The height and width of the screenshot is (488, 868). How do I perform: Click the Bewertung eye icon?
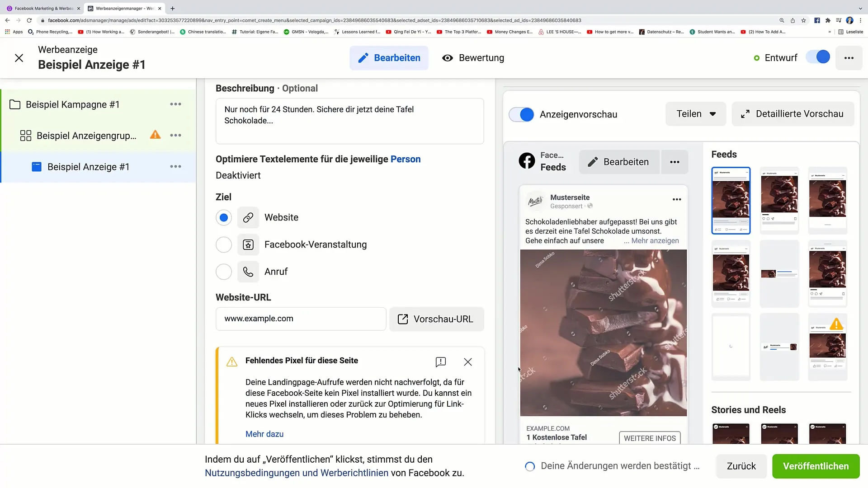(447, 57)
